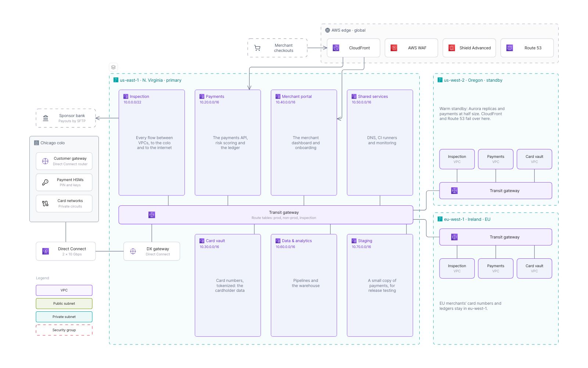Select the Payments VPC box in us-west-2
588x368 pixels.
coord(496,159)
